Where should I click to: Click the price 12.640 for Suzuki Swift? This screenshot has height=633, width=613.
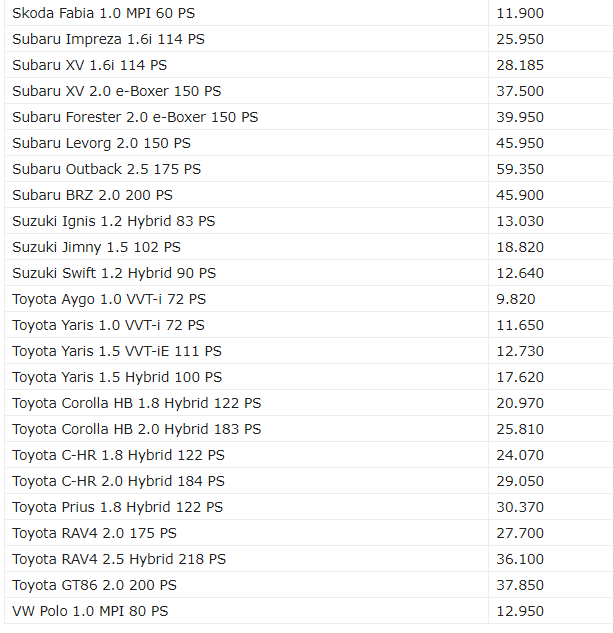pyautogui.click(x=520, y=273)
